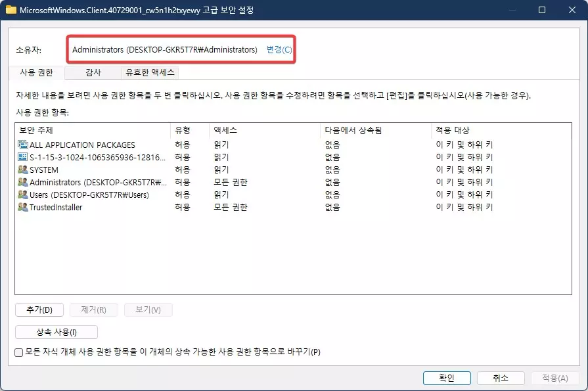Click the 적용 대상 column header
This screenshot has width=588, height=391.
501,130
